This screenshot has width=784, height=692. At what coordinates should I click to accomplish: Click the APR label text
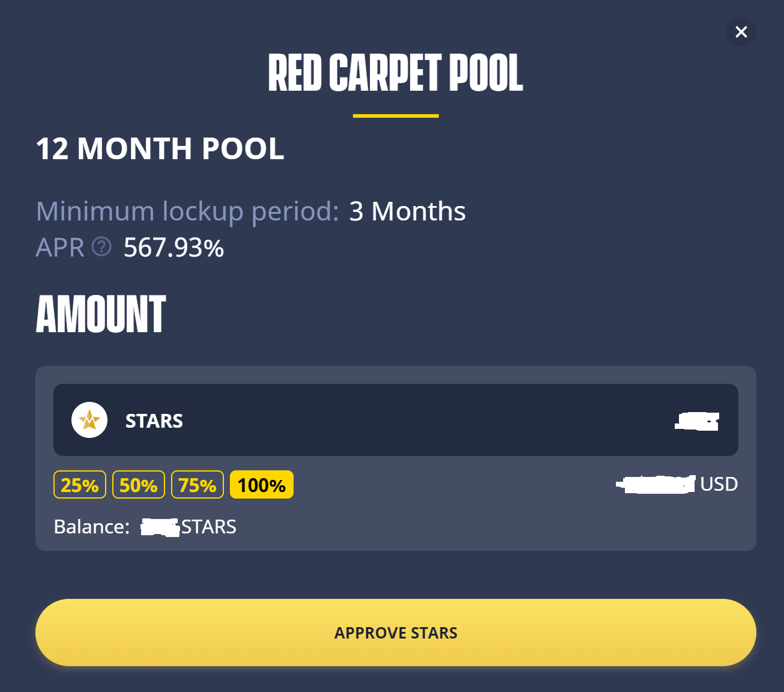(x=60, y=247)
